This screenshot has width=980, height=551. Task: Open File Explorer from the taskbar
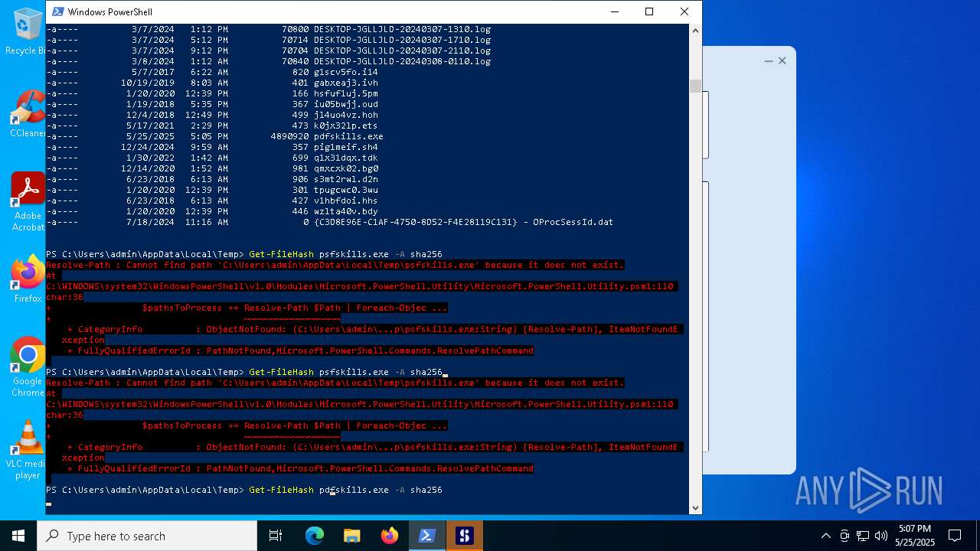tap(351, 536)
